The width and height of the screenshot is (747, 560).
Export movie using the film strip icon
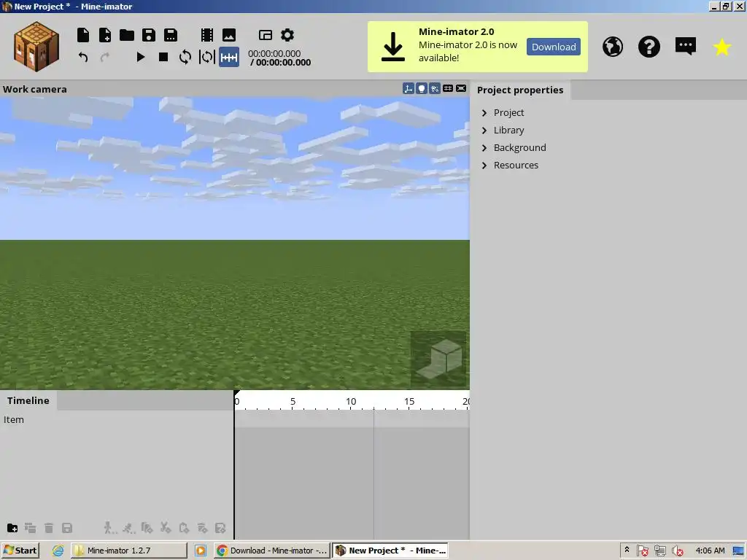coord(206,35)
